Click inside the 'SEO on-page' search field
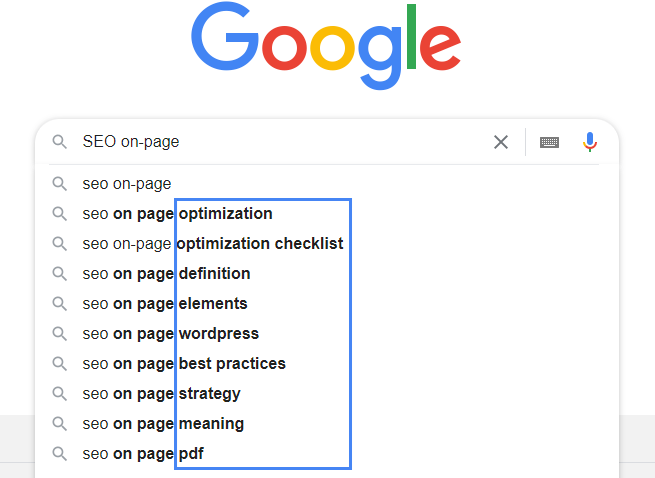 click(x=280, y=142)
